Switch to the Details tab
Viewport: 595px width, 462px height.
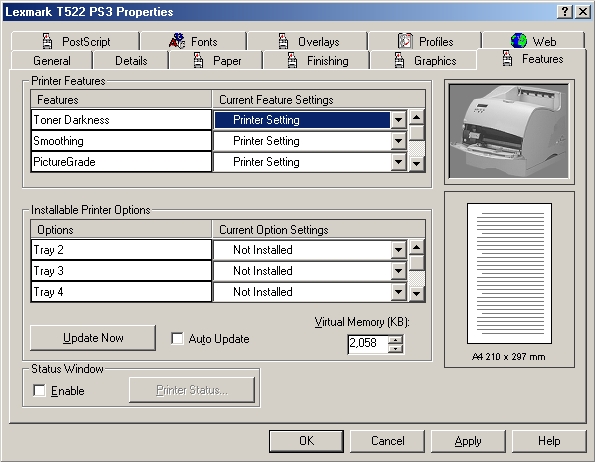(x=131, y=61)
